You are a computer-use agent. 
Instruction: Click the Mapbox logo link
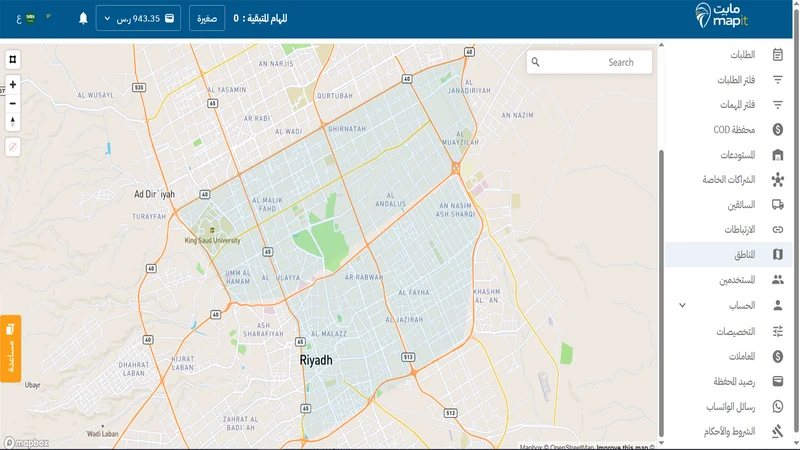click(x=27, y=442)
